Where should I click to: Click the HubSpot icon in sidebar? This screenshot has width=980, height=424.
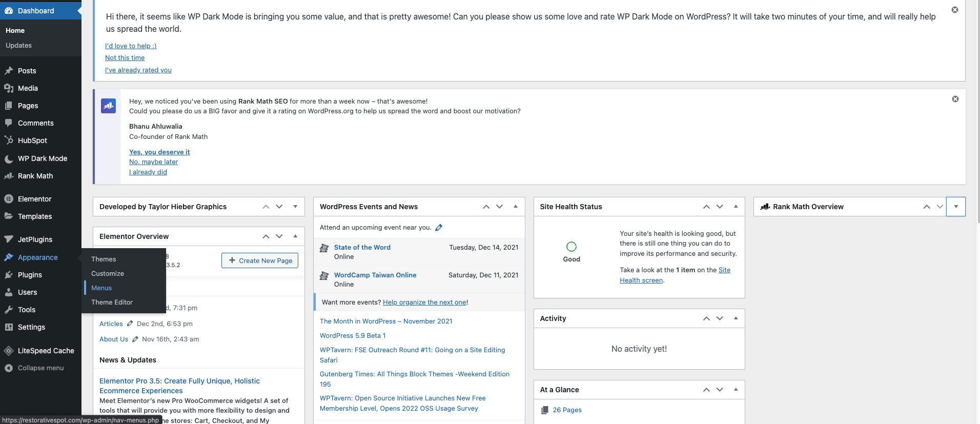pyautogui.click(x=9, y=140)
